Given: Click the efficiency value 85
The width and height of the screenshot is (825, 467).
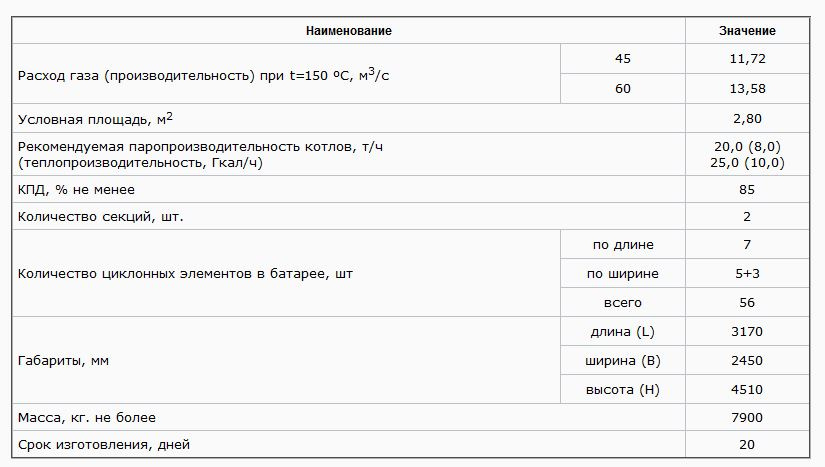Looking at the screenshot, I should coord(747,190).
